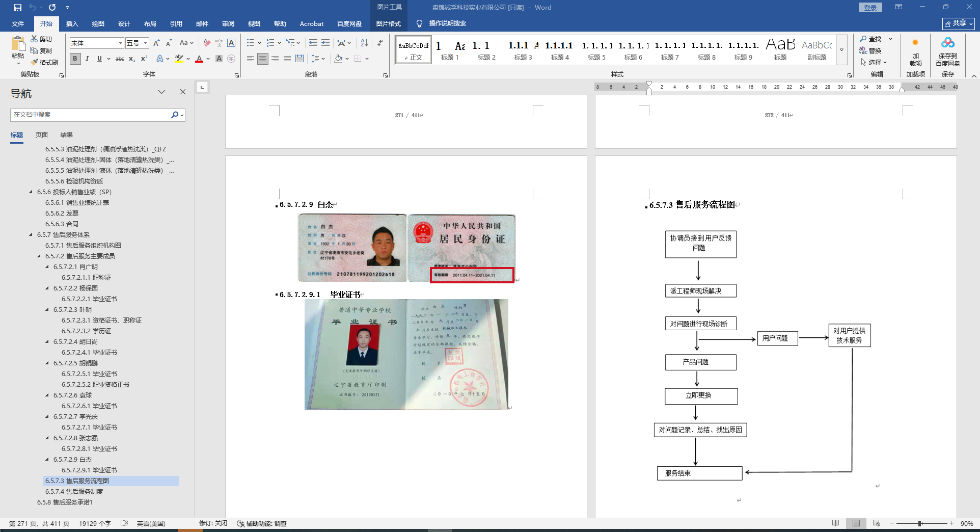Click the Find (查找) magnifier icon
The image size is (980, 532).
pos(863,39)
